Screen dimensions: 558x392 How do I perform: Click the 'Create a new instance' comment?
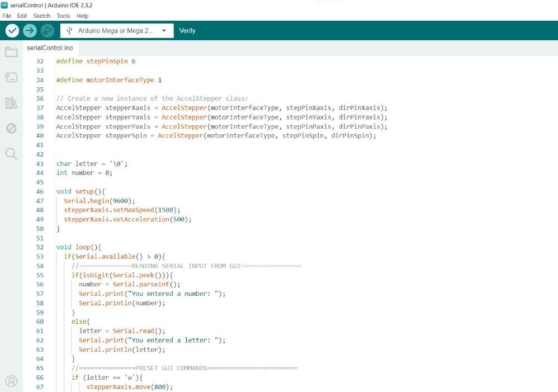(152, 98)
